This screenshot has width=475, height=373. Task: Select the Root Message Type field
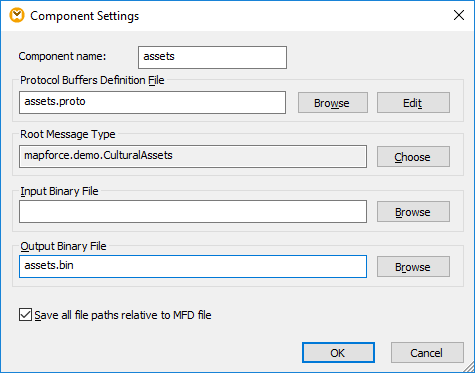coord(193,156)
